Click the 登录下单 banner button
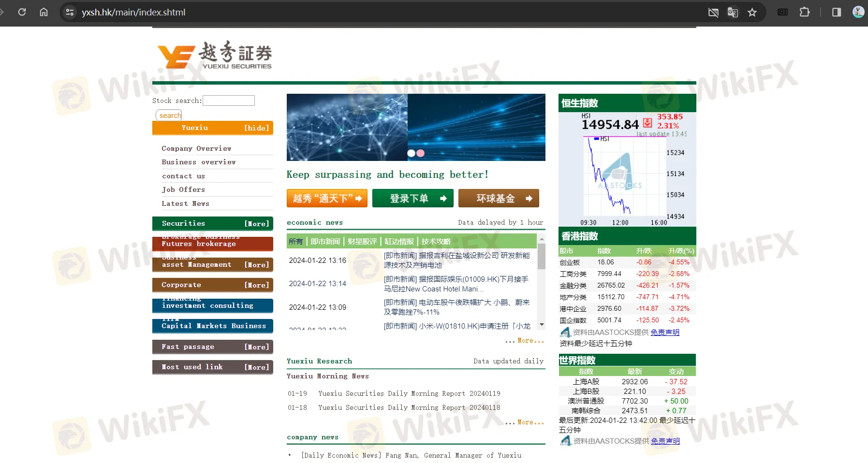This screenshot has width=868, height=463. (412, 198)
